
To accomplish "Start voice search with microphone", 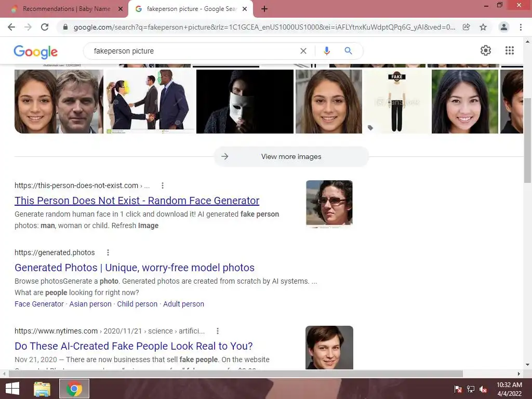I will coord(326,51).
